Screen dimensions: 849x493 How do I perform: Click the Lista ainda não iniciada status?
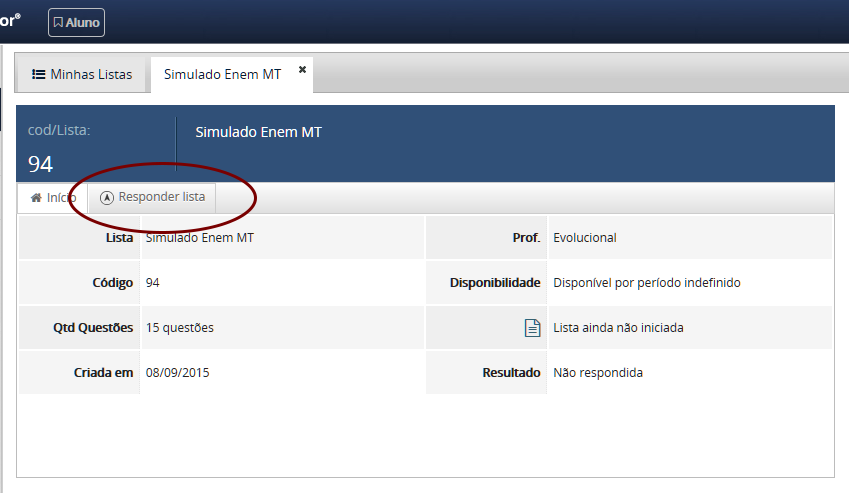pyautogui.click(x=618, y=328)
